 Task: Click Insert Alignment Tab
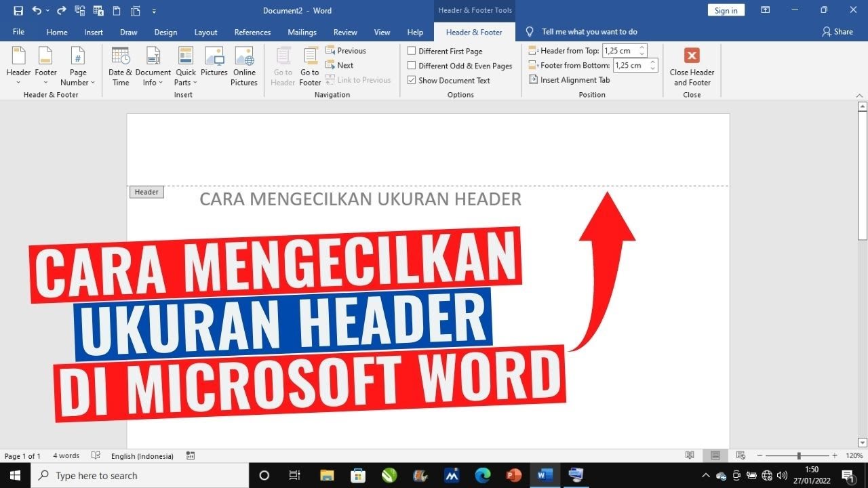click(x=570, y=80)
